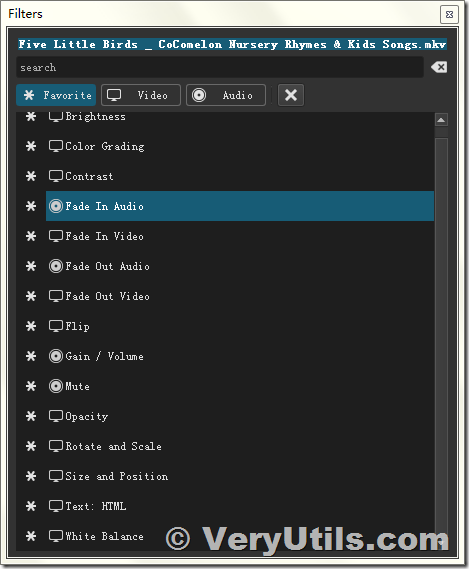Toggle favorite star for Mute filter
Image resolution: width=469 pixels, height=569 pixels.
[31, 386]
